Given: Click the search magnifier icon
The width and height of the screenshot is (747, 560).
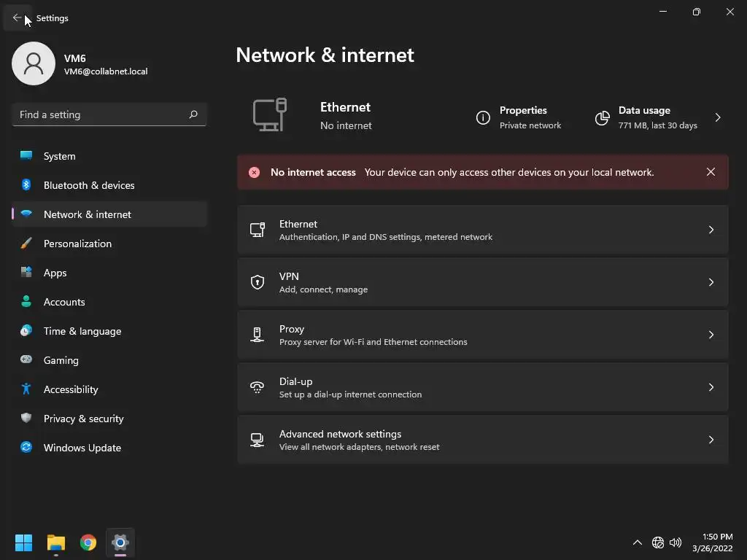Looking at the screenshot, I should tap(193, 114).
